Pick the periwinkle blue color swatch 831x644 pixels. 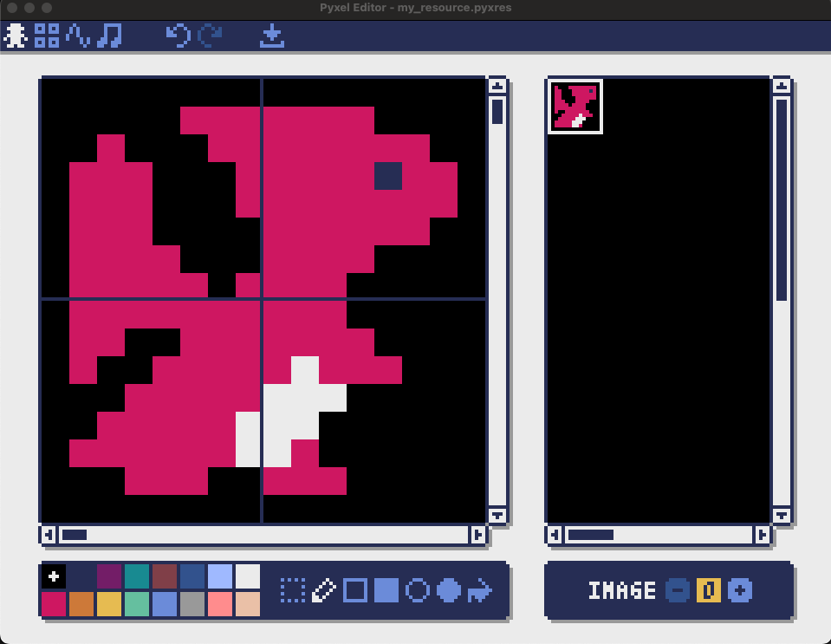pyautogui.click(x=165, y=604)
